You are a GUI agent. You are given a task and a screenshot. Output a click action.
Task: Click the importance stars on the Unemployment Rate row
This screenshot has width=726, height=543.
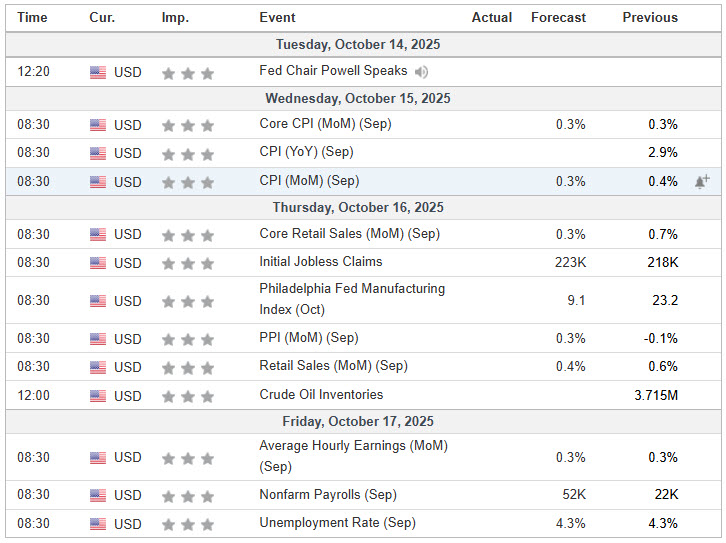(188, 524)
